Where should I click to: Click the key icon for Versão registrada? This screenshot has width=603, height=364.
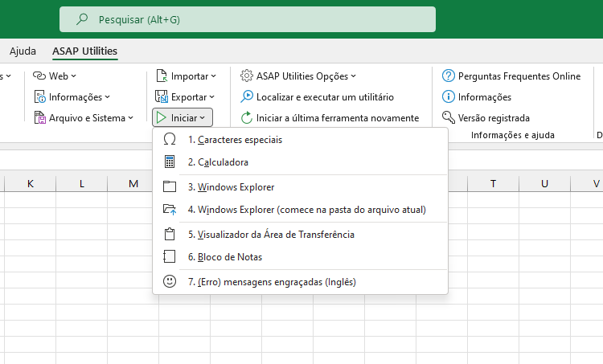[448, 117]
